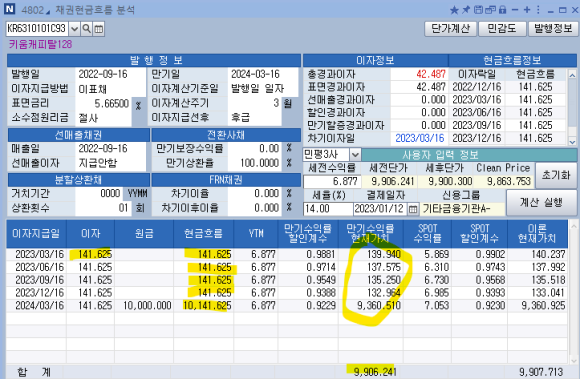Reset inputs with the 초기화 button
Viewport: 580px width, 379px height.
(x=556, y=175)
